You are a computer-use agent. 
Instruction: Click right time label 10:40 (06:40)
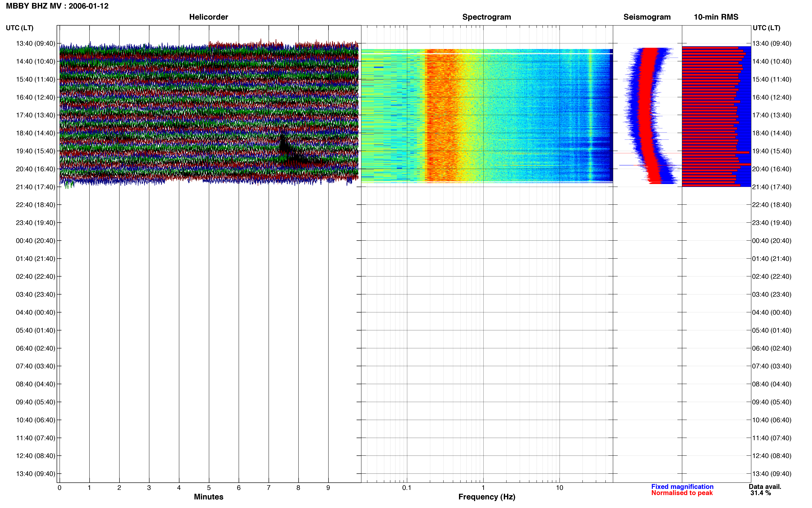tap(771, 420)
